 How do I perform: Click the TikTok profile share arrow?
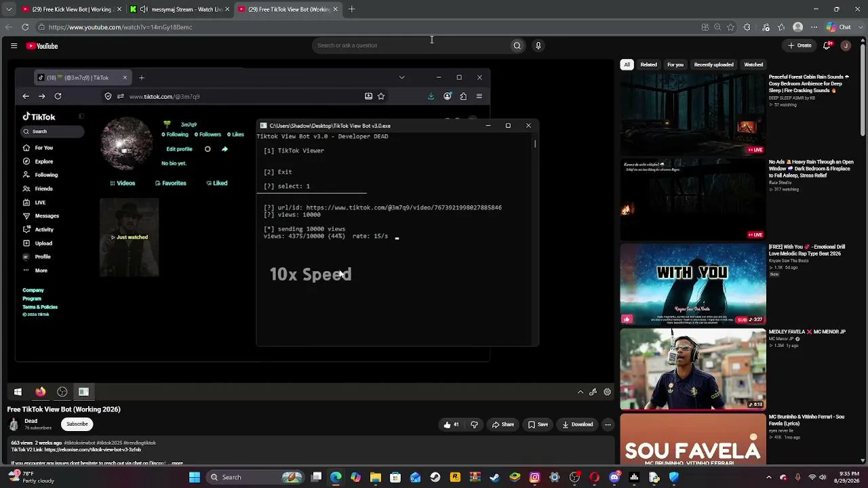pyautogui.click(x=224, y=149)
